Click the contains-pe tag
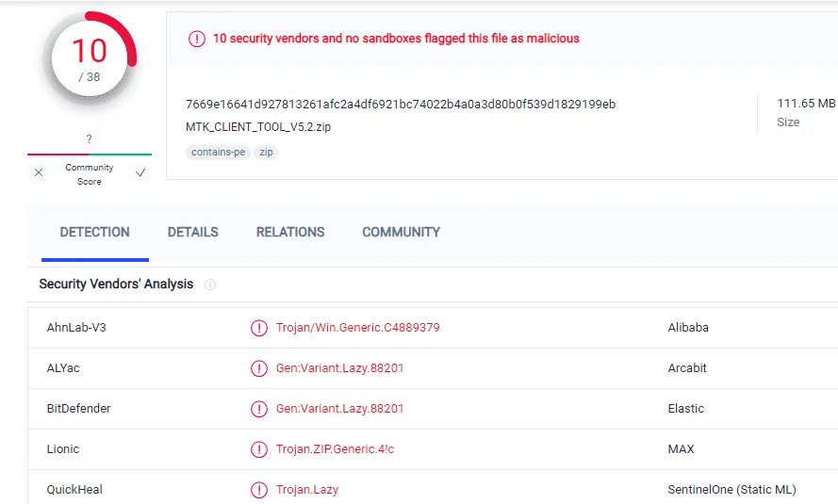Screen dimensions: 838x504 click(x=218, y=153)
